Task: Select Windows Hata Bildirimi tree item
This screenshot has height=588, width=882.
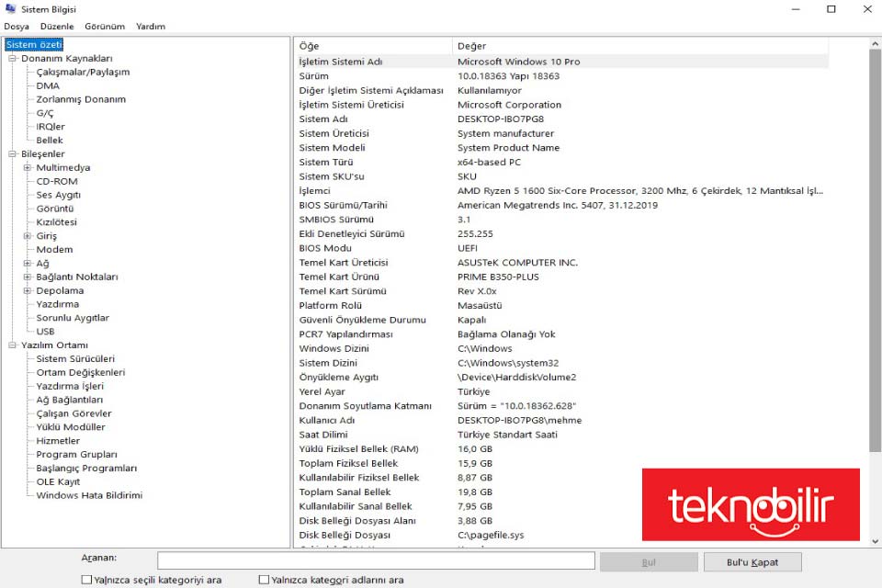Action: [x=89, y=495]
